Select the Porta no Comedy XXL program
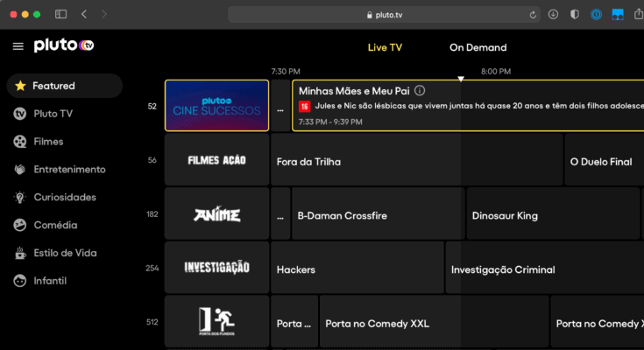The image size is (644, 350). (434, 321)
